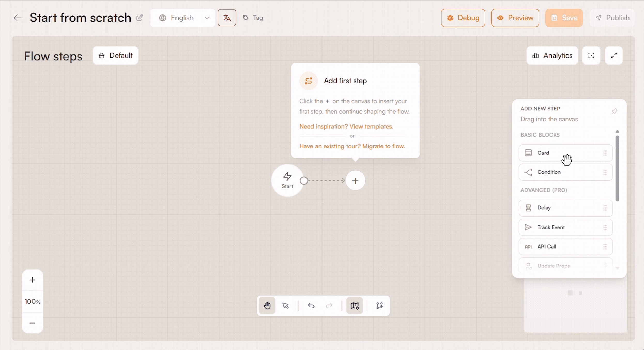
Task: Go back using the left arrow
Action: (18, 18)
